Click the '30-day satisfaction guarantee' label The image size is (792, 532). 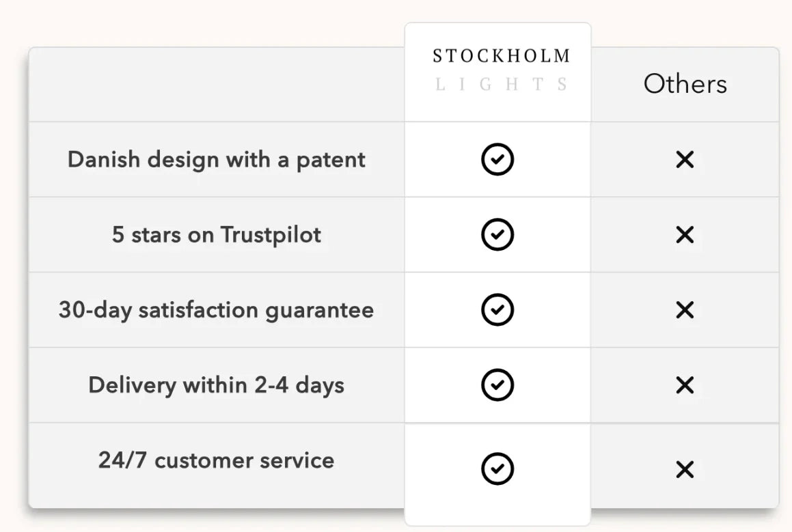(x=216, y=310)
